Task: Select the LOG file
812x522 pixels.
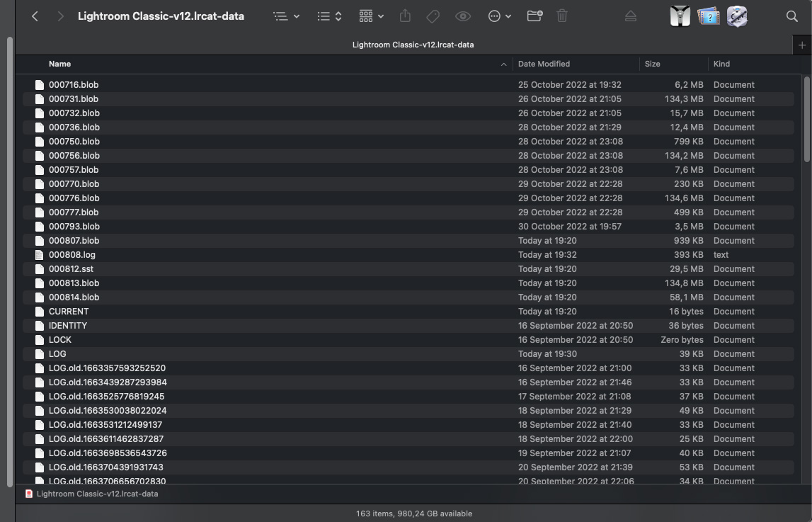Action: (408, 353)
